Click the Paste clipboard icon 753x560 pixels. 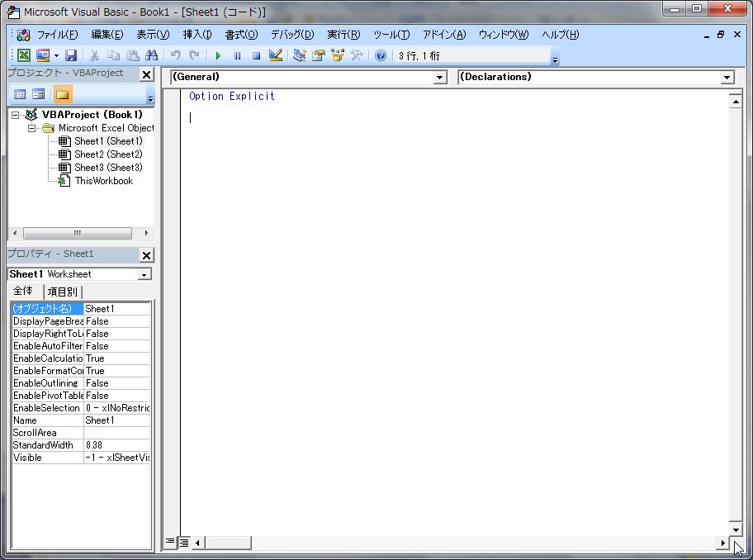(x=133, y=55)
